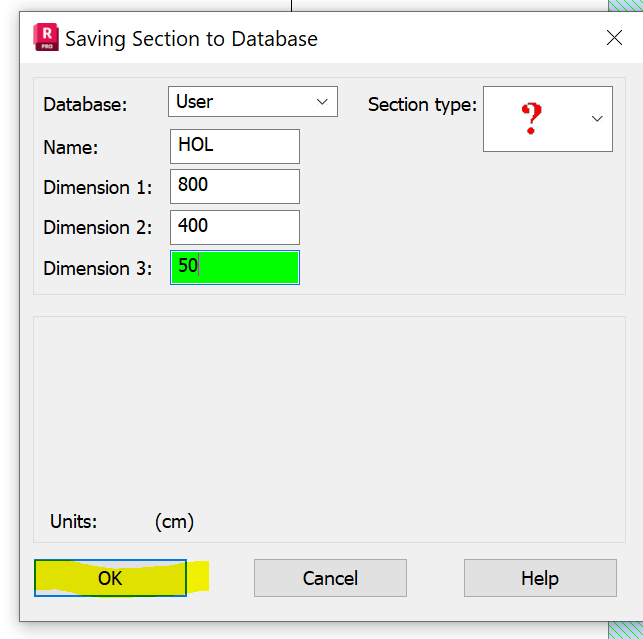643x639 pixels.
Task: Focus the green Dimension 3 field
Action: [235, 267]
